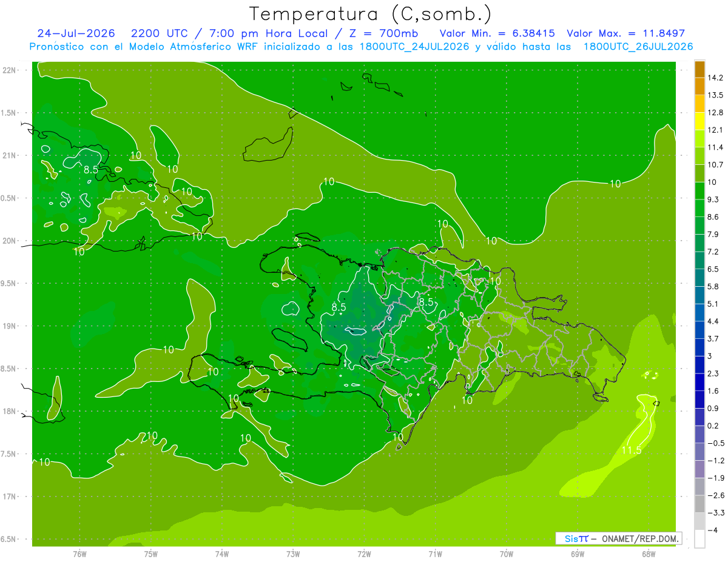Click the '11.5' contour label

[x=632, y=450]
